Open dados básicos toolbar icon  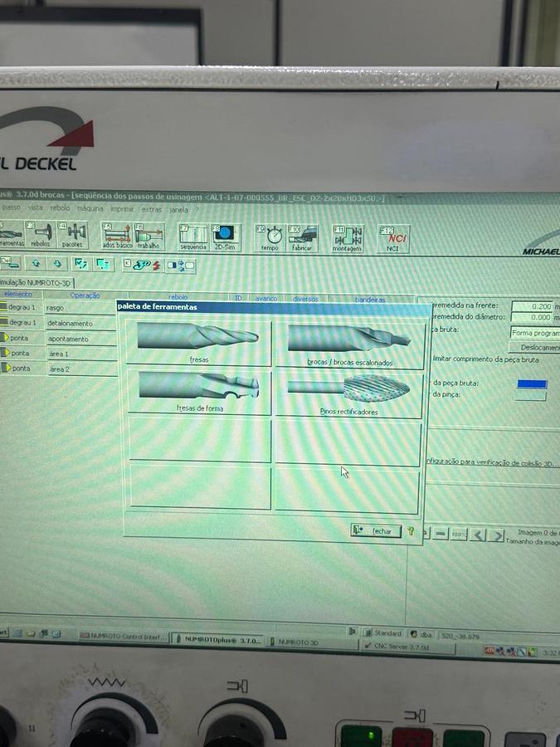pos(117,237)
